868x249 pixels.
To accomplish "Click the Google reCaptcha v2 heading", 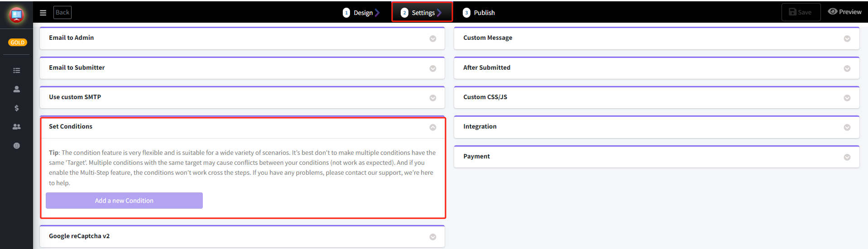I will 79,236.
